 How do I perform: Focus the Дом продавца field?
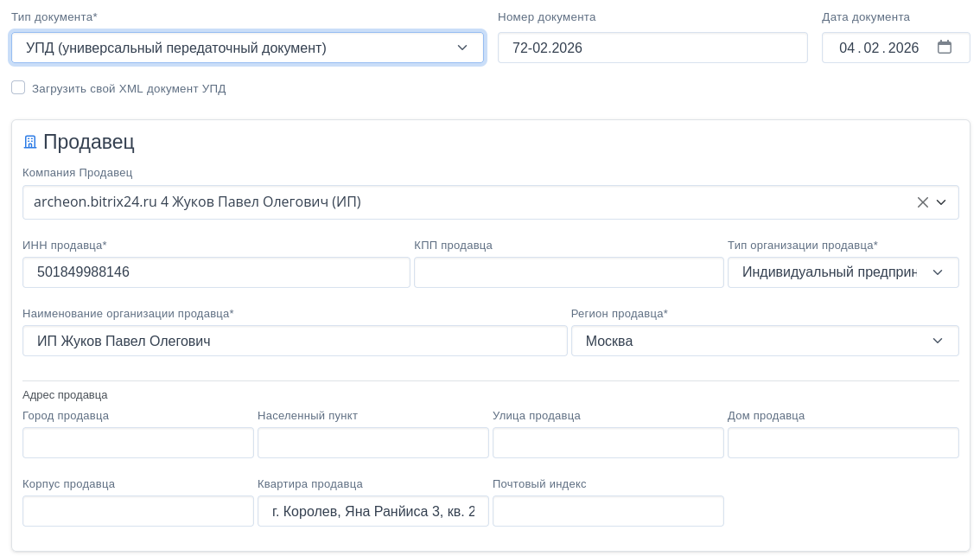coord(843,443)
